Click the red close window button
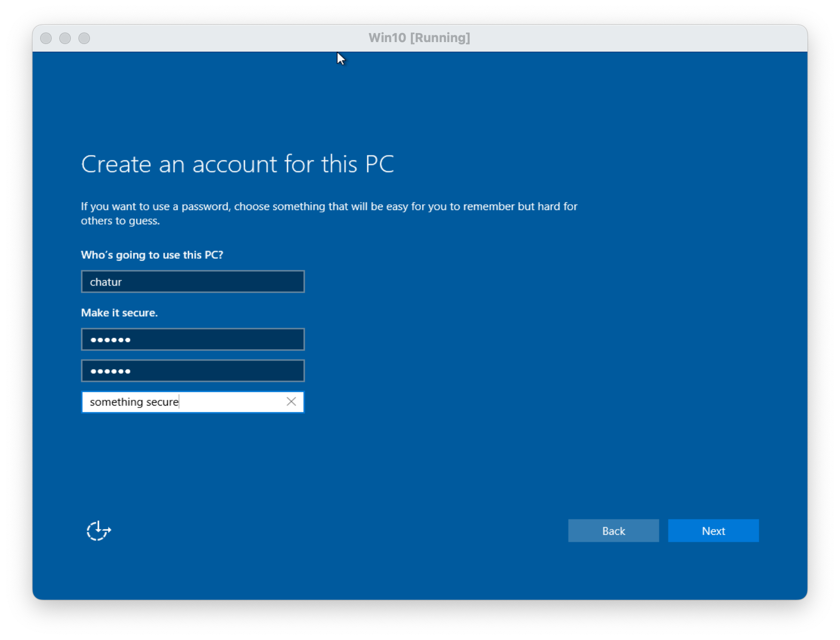This screenshot has height=640, width=840. tap(46, 38)
